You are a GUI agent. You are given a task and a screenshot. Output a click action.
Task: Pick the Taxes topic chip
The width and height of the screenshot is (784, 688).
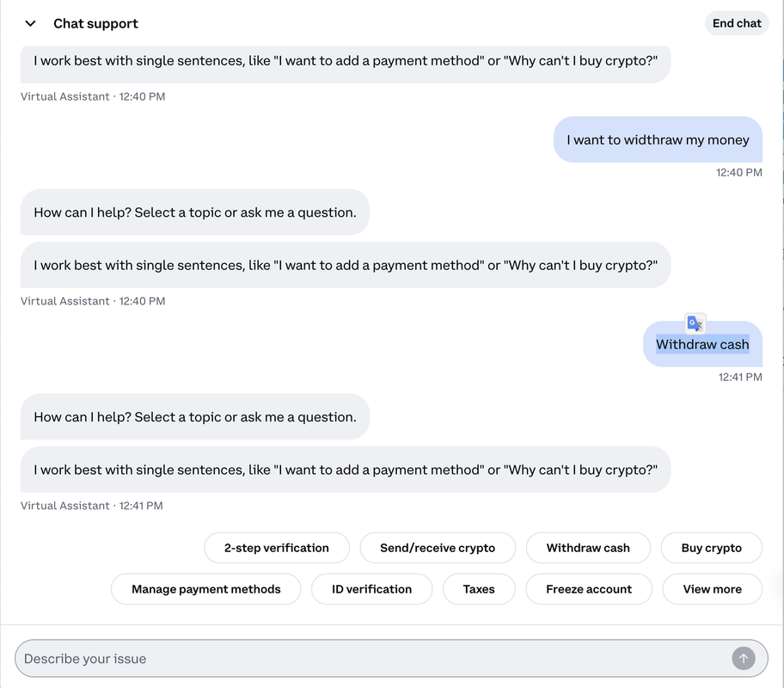[479, 589]
